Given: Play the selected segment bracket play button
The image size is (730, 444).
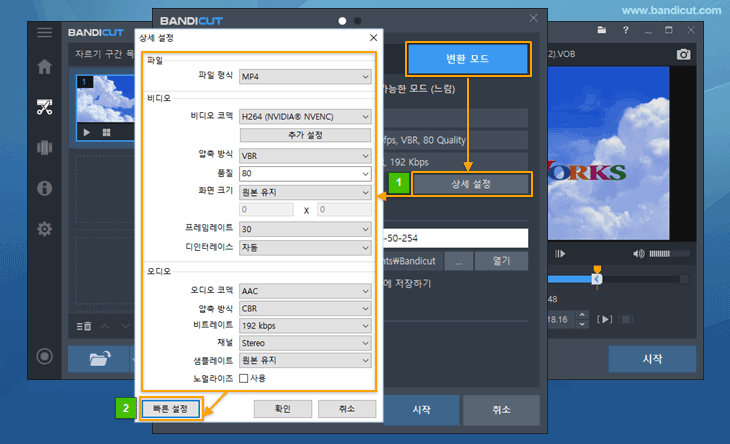Looking at the screenshot, I should tap(605, 319).
